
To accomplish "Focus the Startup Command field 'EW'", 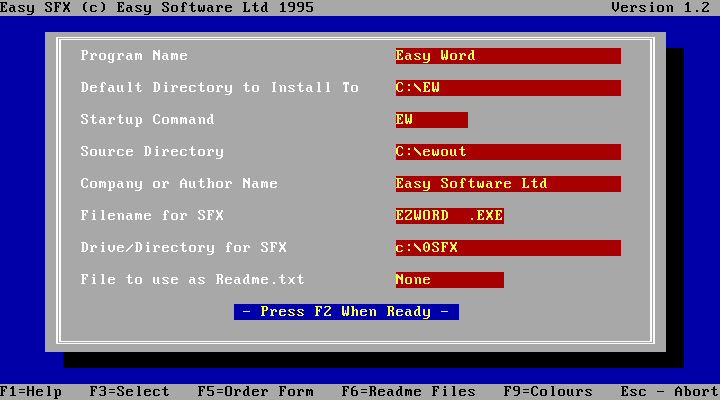I will click(x=432, y=120).
